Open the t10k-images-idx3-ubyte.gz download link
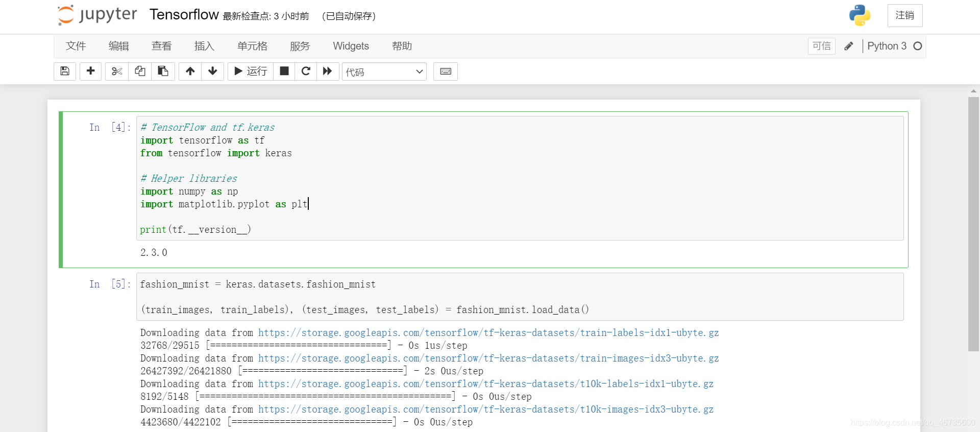 point(486,410)
